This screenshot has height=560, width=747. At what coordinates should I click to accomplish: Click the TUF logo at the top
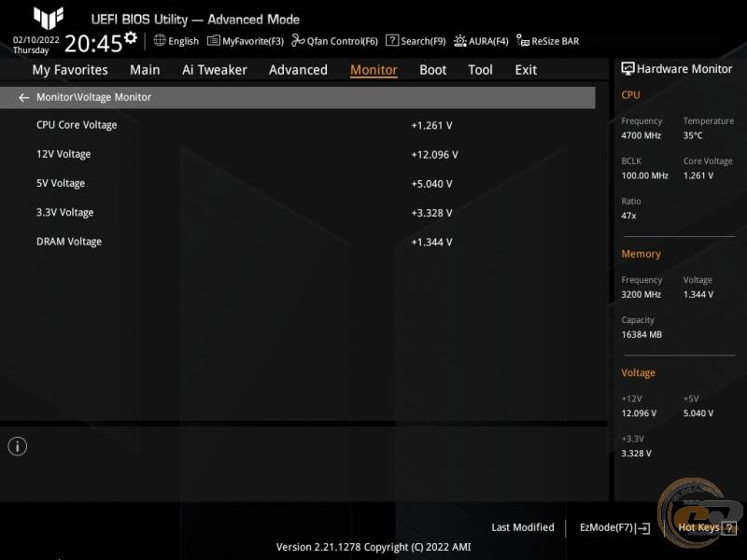49,18
